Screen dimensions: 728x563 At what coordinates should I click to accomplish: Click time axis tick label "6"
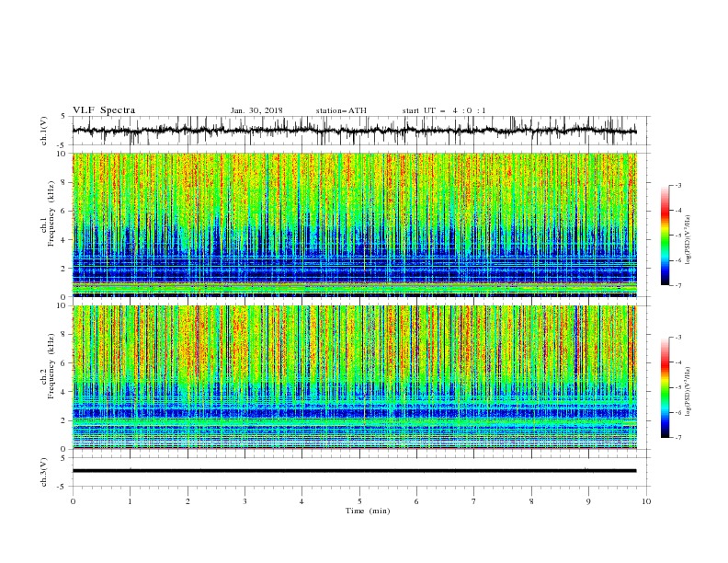point(417,501)
